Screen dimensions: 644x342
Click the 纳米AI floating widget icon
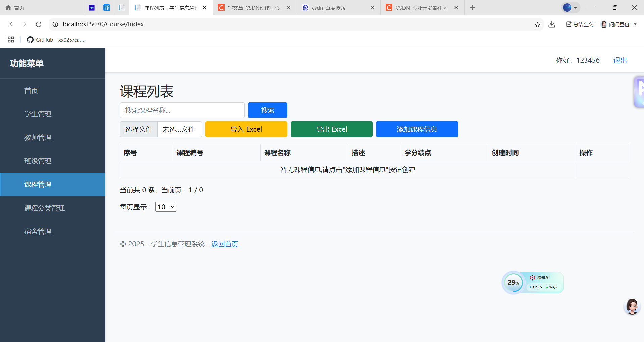point(532,278)
